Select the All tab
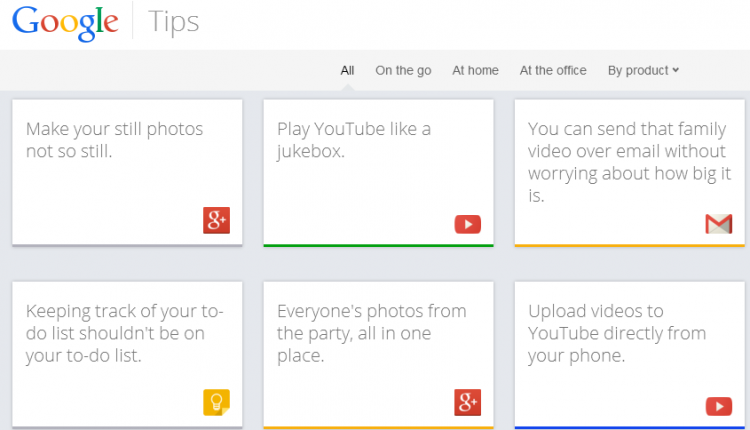 coord(347,70)
